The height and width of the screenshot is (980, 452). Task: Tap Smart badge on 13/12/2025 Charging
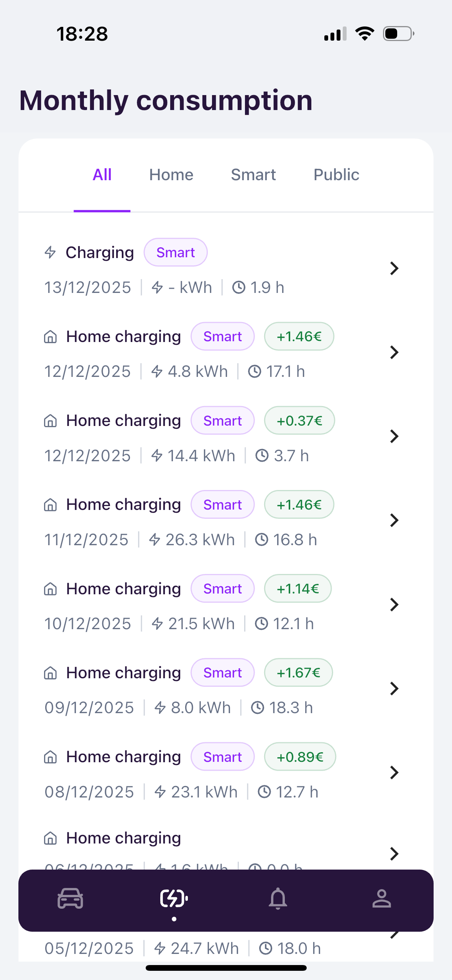176,252
